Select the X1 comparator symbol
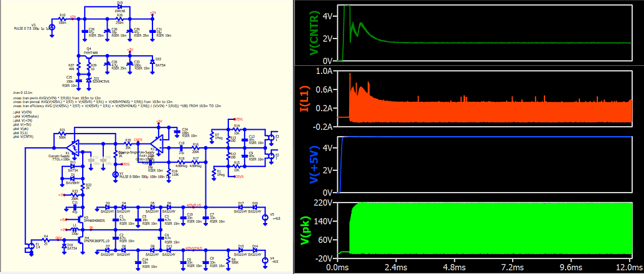The height and width of the screenshot is (274, 644). (73, 147)
